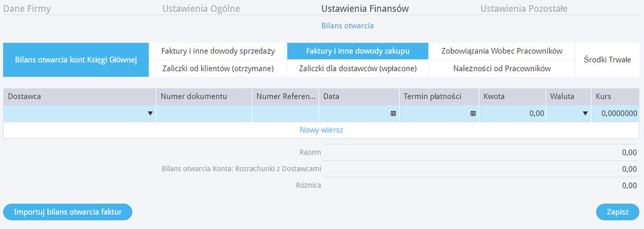The width and height of the screenshot is (644, 229).
Task: Click Rozrachunki z Dostawcami balance value
Action: (630, 169)
